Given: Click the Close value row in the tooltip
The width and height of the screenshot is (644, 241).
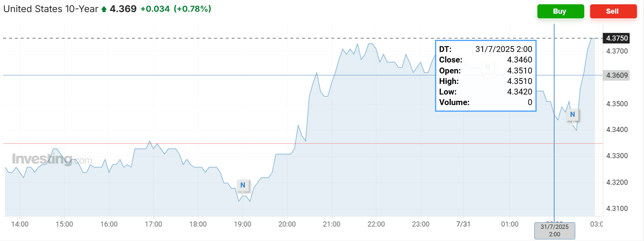Looking at the screenshot, I should click(x=485, y=60).
